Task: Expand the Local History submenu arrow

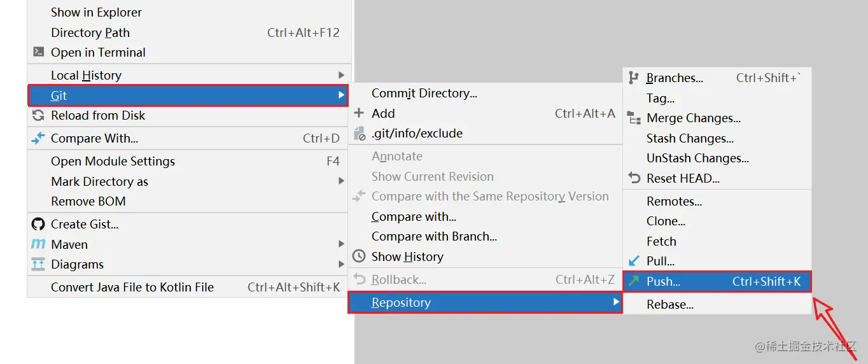Action: click(x=342, y=75)
